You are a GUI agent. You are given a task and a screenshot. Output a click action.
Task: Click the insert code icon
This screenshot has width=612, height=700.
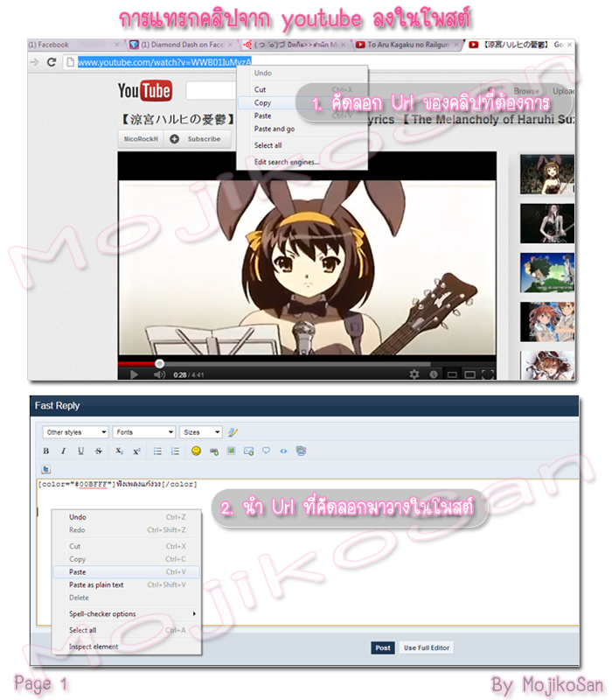click(x=283, y=451)
